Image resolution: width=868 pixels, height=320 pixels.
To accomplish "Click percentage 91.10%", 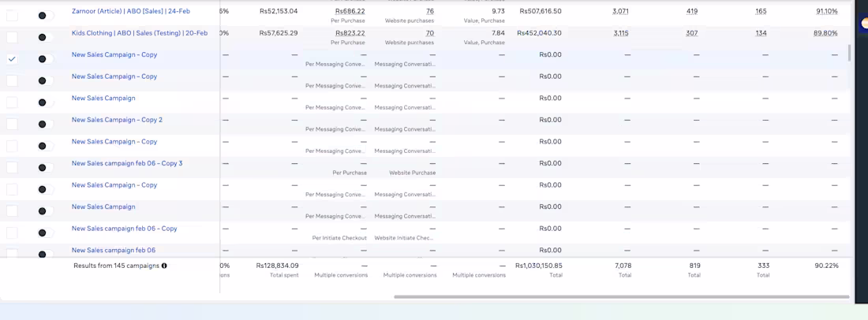I will [x=826, y=11].
